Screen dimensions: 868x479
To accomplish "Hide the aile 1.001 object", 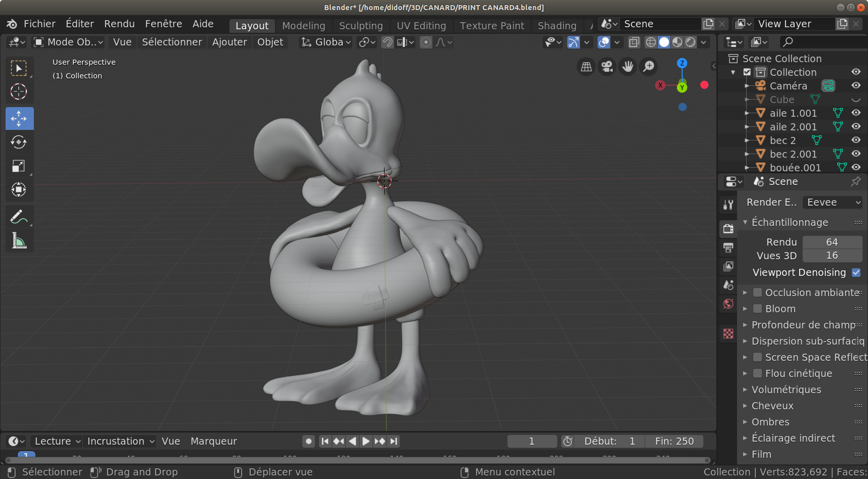I will click(x=855, y=113).
